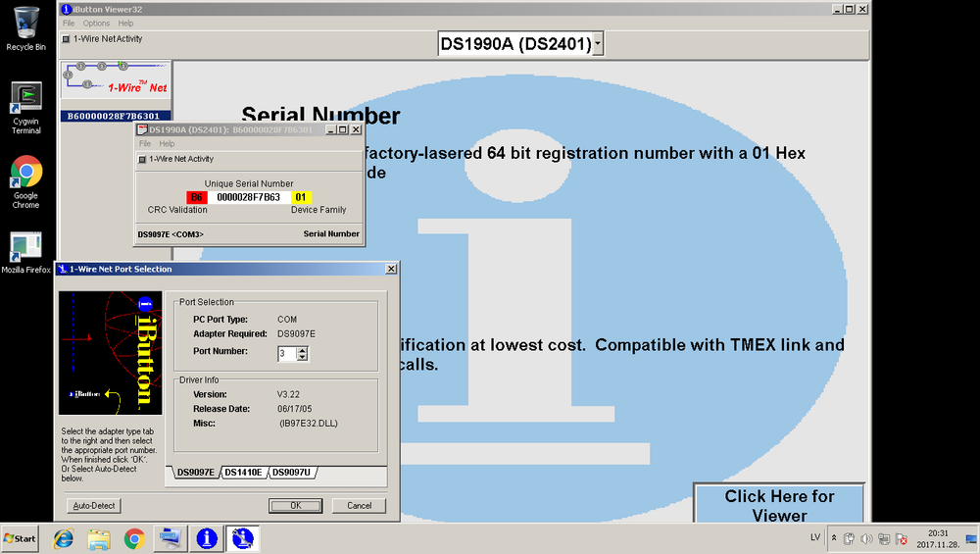Expand the DS1990A (DS2401) device dropdown
This screenshot has height=554, width=980.
click(598, 44)
